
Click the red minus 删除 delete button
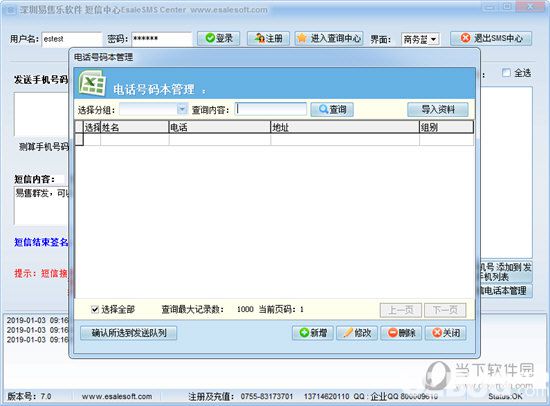tap(401, 333)
